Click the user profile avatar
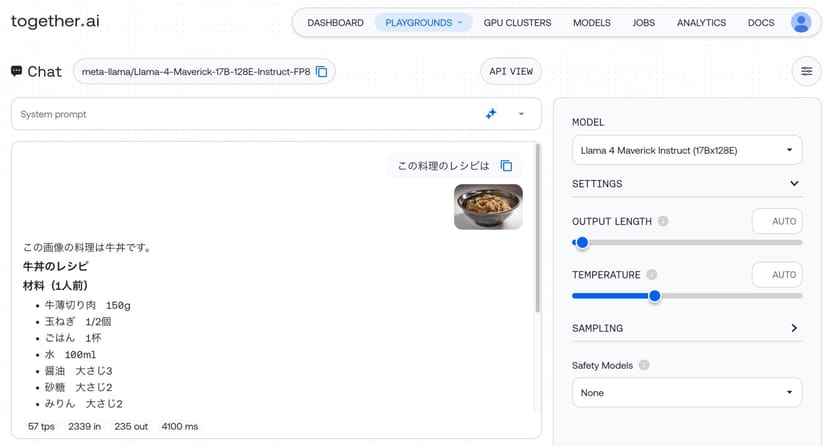828x446 pixels. [801, 22]
